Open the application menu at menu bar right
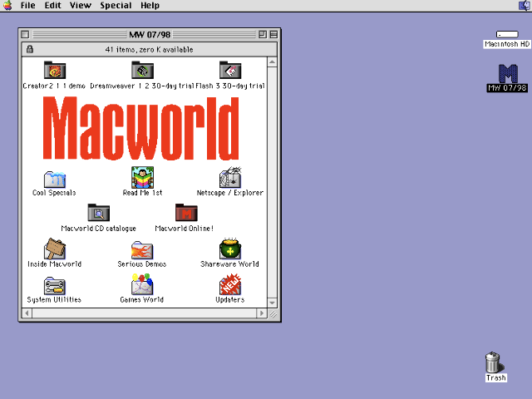Screen dimensions: 532x399 tap(525, 6)
